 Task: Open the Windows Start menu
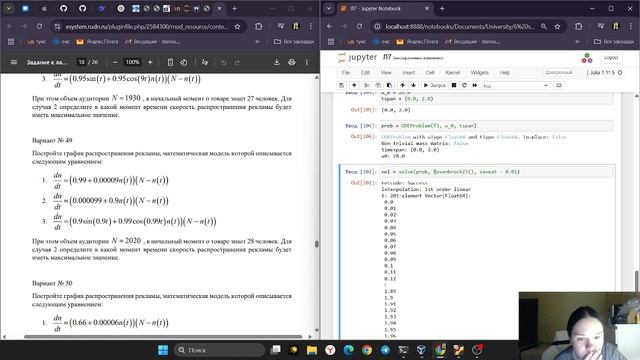click(x=163, y=350)
